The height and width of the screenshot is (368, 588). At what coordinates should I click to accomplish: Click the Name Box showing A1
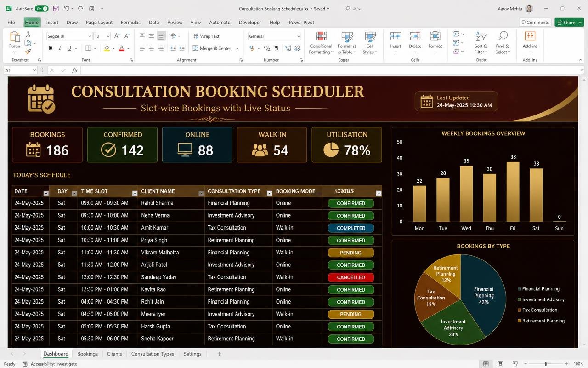tap(20, 70)
